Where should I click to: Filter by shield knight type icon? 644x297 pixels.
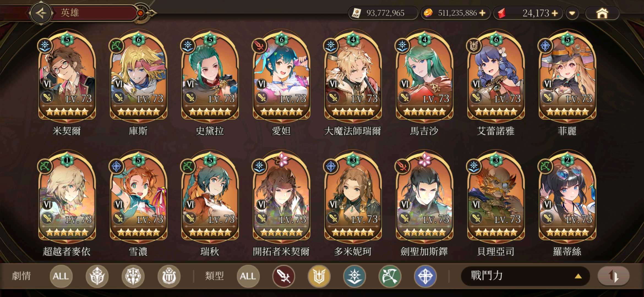pos(319,276)
